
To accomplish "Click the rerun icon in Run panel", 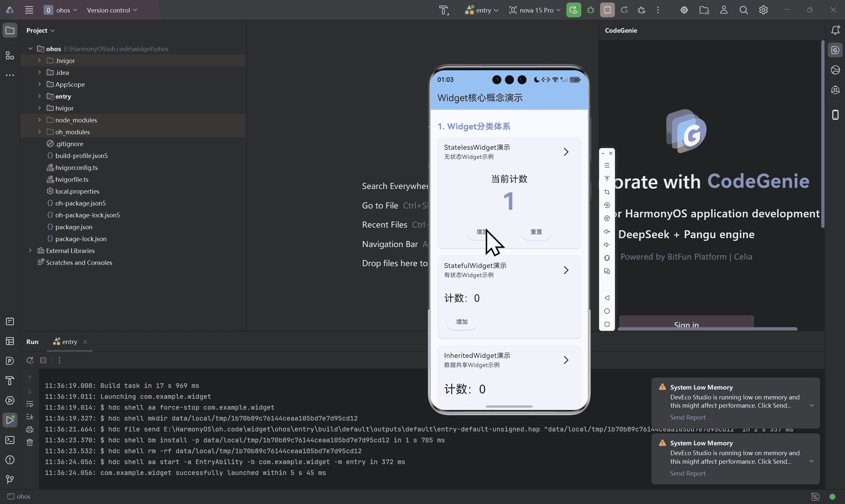I will coord(30,360).
